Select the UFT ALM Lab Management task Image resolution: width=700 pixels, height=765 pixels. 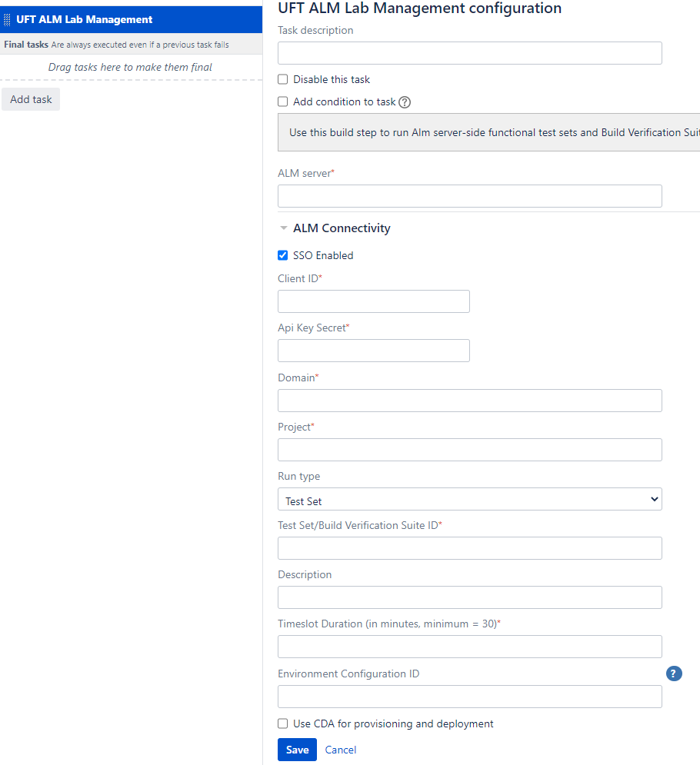(x=85, y=20)
